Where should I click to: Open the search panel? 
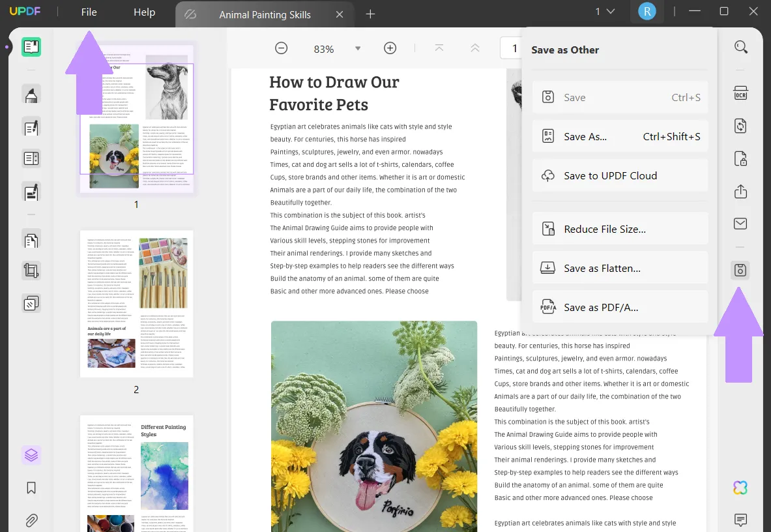point(740,47)
